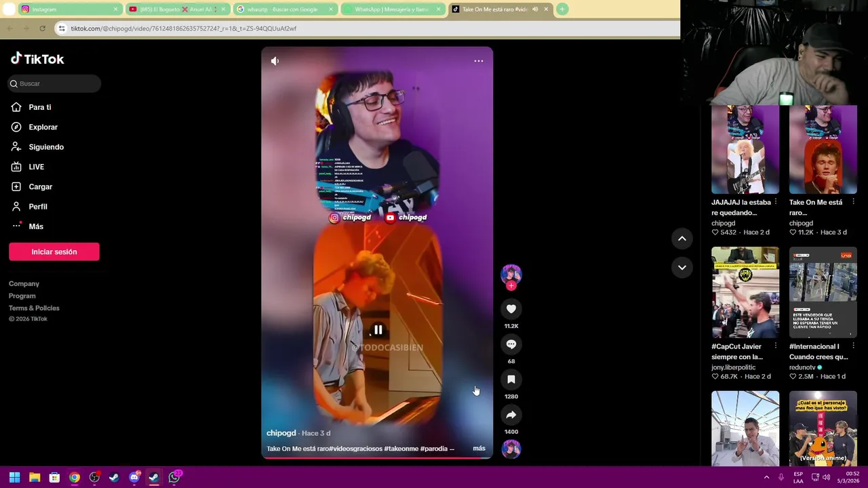Screen dimensions: 868x488
Task: Show hidden system tray icons
Action: tap(767, 477)
